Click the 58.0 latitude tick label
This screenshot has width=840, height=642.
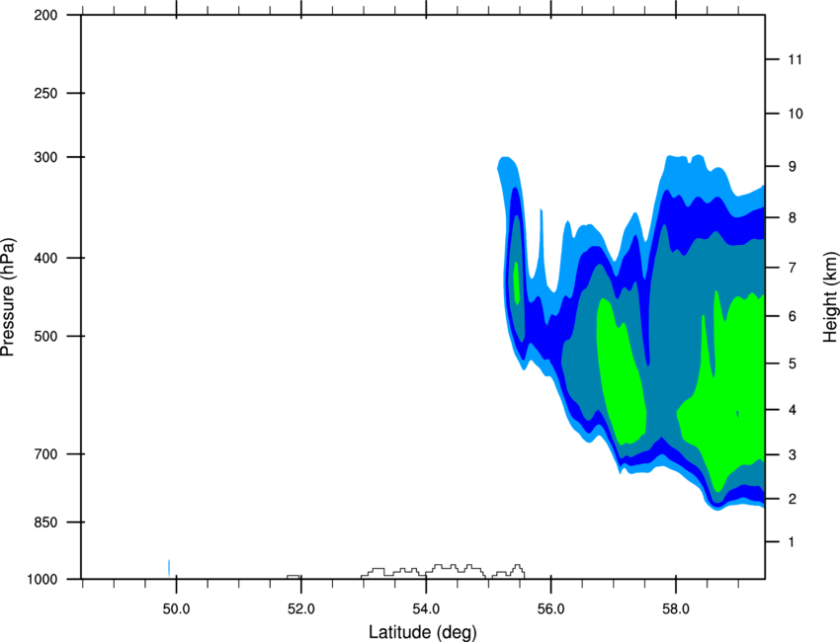point(676,609)
